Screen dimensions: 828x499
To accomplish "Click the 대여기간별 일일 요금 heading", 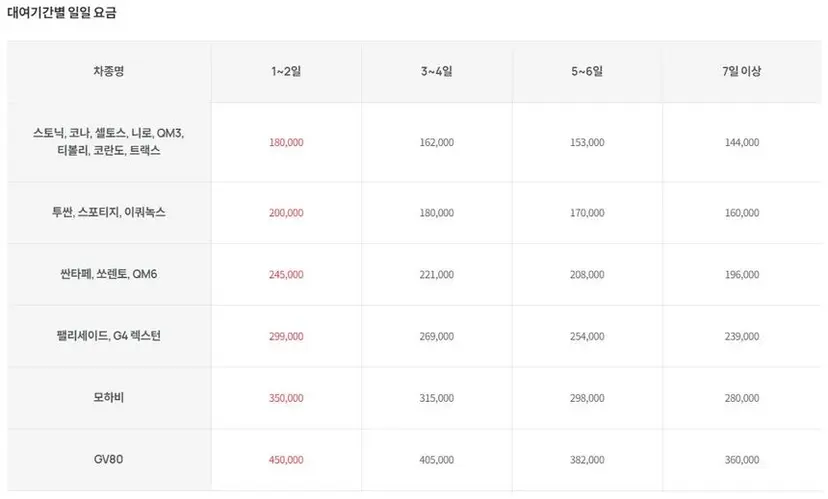I will click(62, 13).
